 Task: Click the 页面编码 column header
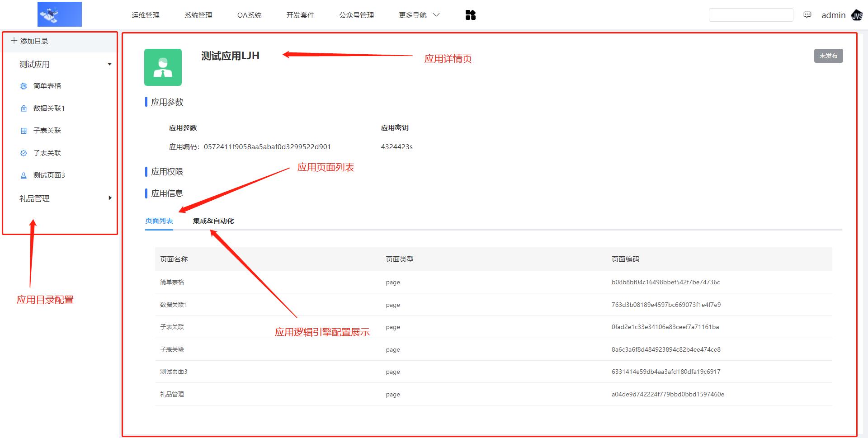point(626,259)
